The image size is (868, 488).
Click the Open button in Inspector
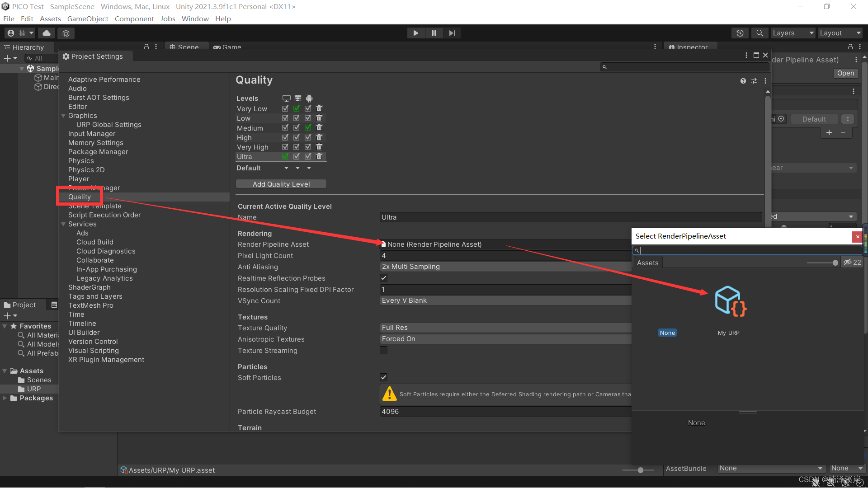point(845,73)
